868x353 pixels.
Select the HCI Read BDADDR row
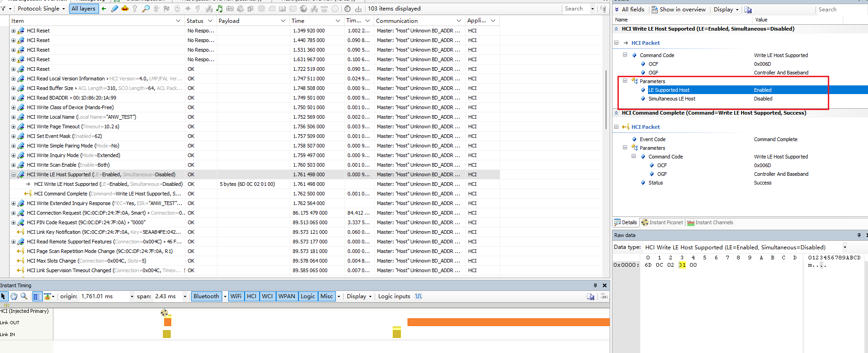click(255, 98)
